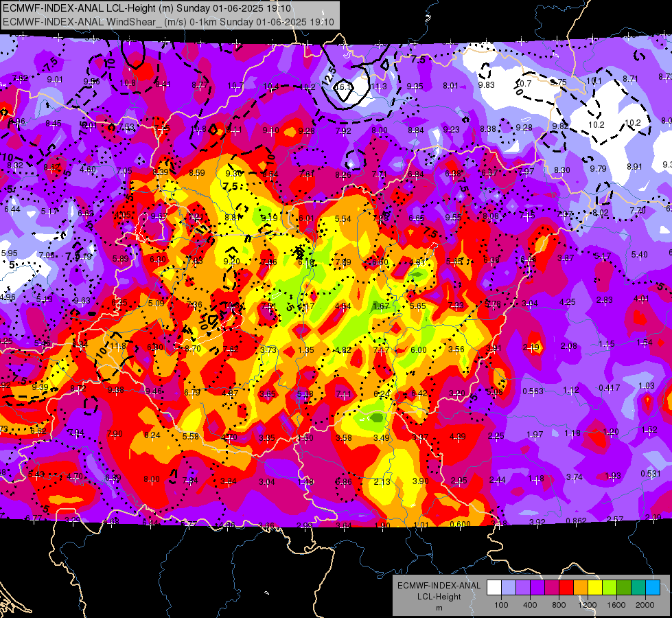Select the magenta legend color swatch

552,588
